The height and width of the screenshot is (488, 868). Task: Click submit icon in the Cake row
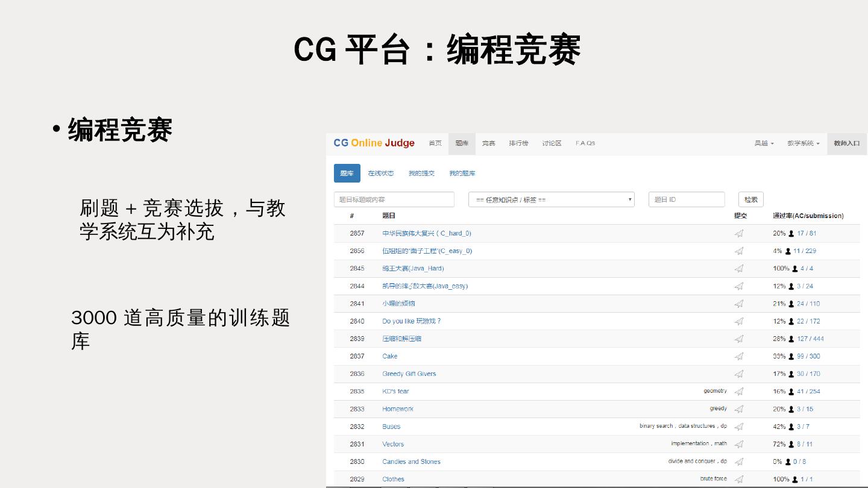pyautogui.click(x=739, y=357)
